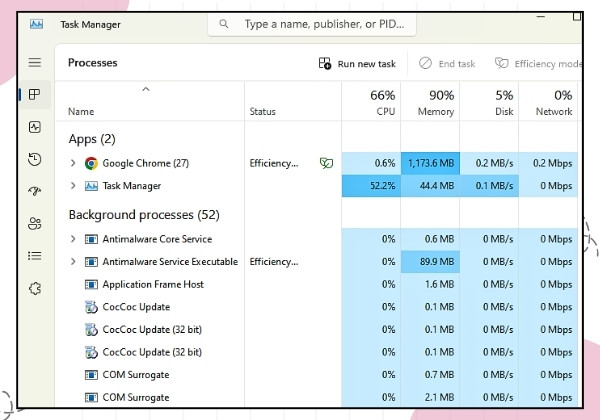
Task: Select Antimalware Service Executable row
Action: [x=316, y=262]
